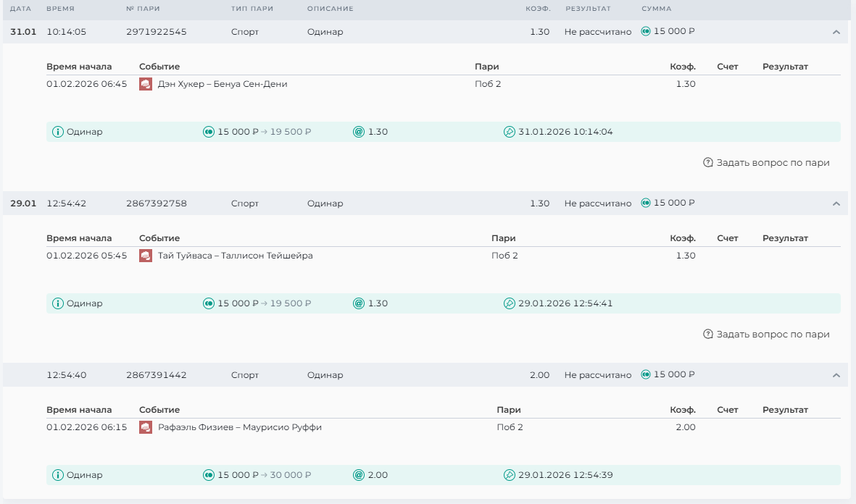Viewport: 856px width, 504px height.
Task: Click stake coin icon in bet 2867392758 header
Action: pyautogui.click(x=646, y=203)
